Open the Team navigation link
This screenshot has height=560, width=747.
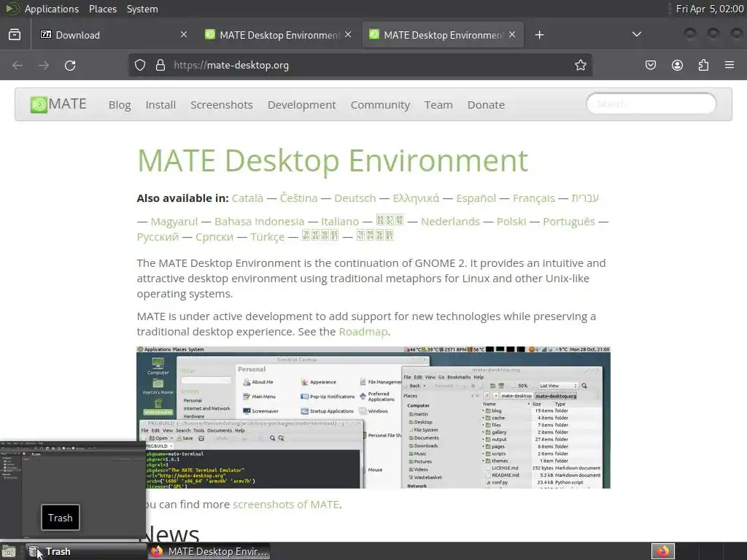(438, 105)
